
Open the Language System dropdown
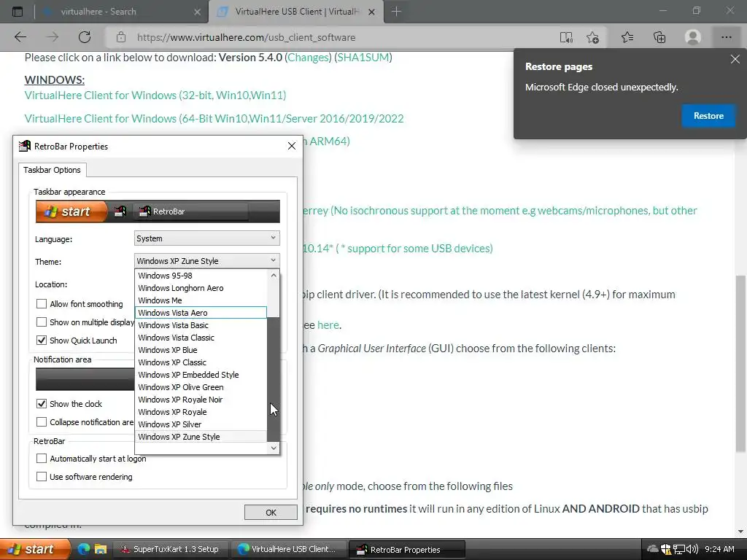(206, 238)
